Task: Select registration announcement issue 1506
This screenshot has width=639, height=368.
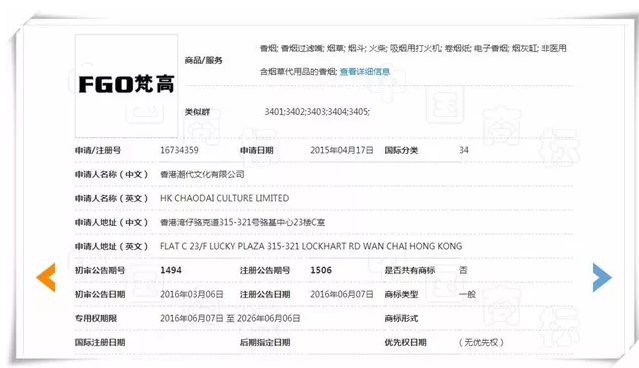Action: (321, 270)
